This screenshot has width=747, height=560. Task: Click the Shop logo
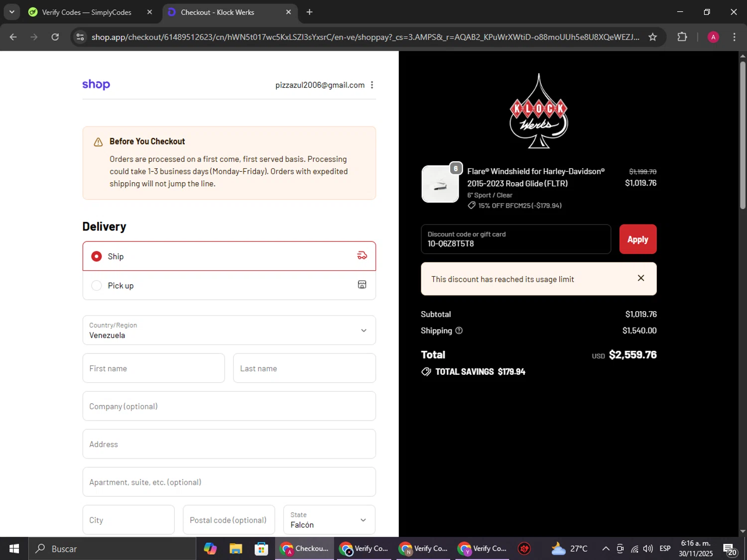96,84
